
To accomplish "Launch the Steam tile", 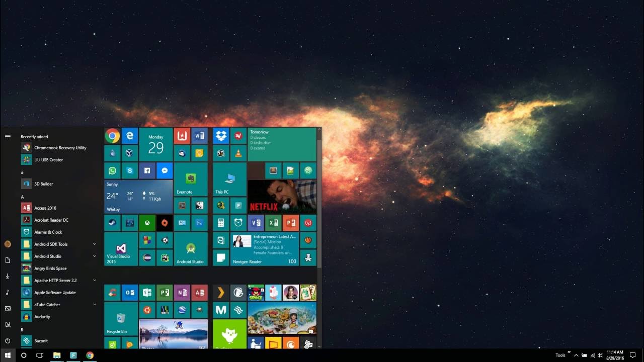I will coord(112,223).
